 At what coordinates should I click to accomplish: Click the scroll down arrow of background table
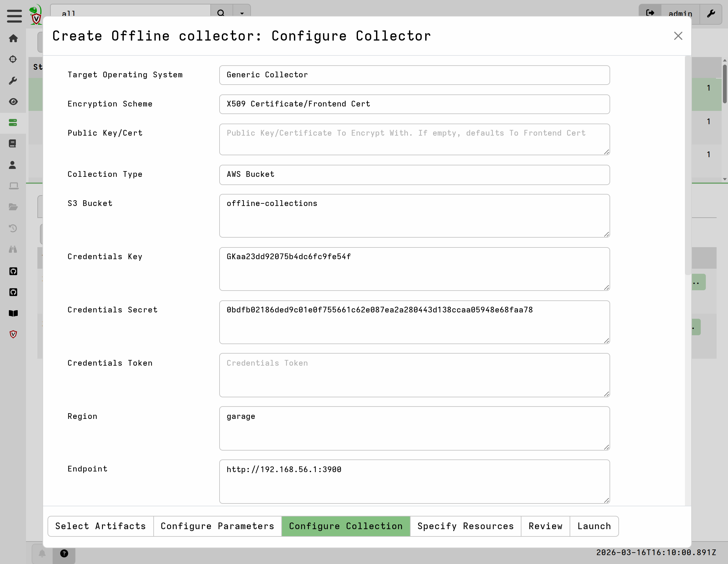(x=725, y=179)
